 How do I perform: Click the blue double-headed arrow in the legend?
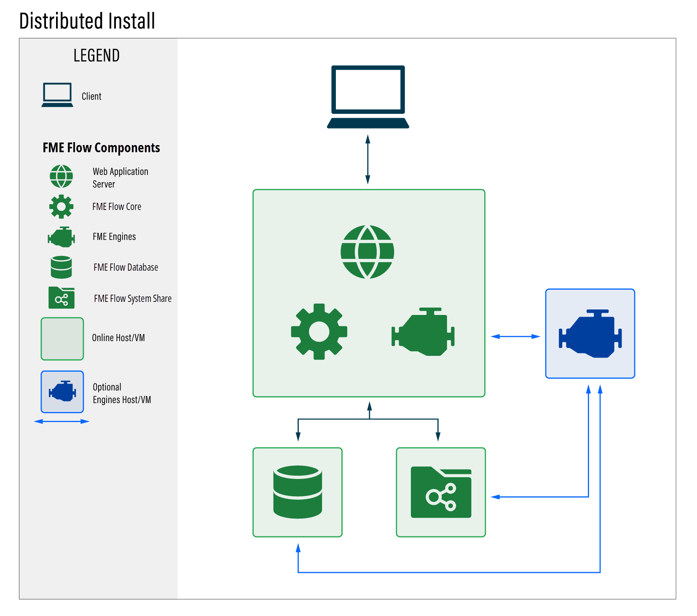62,421
